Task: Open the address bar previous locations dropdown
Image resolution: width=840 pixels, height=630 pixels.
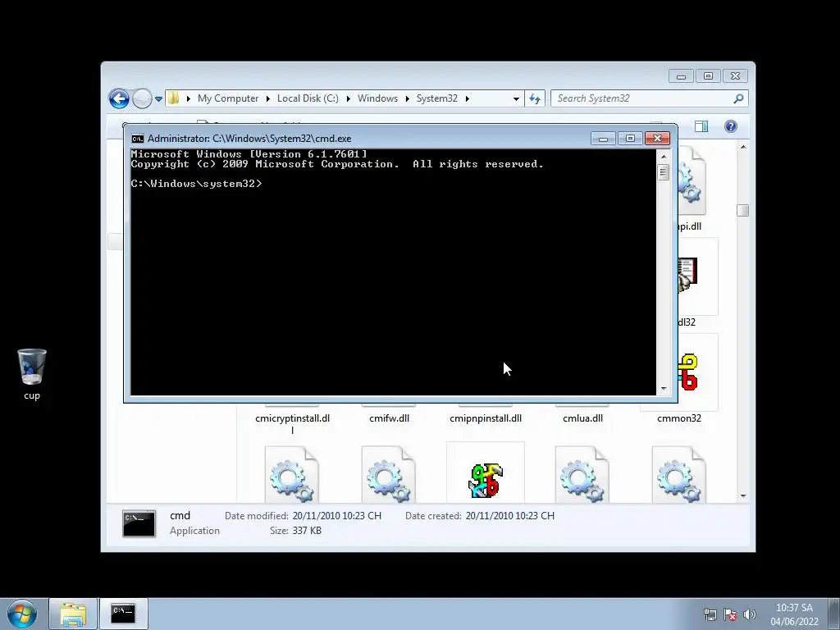Action: tap(516, 98)
